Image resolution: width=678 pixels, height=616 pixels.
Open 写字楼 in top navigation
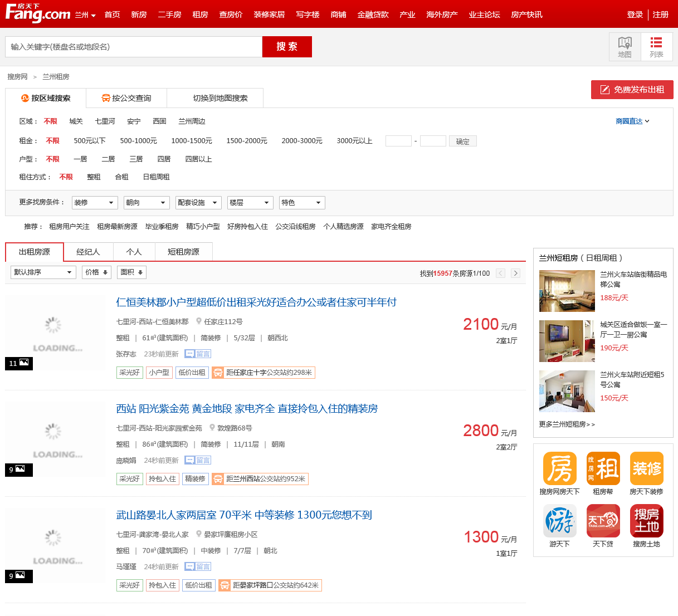pos(308,14)
